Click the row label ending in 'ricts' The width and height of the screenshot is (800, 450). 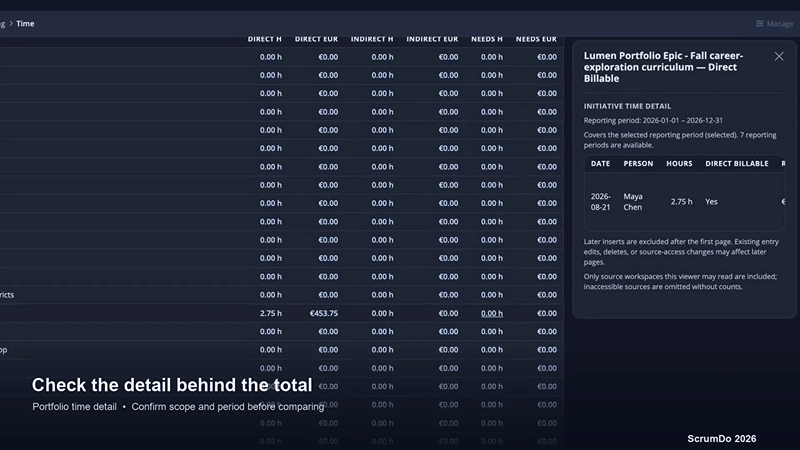7,295
